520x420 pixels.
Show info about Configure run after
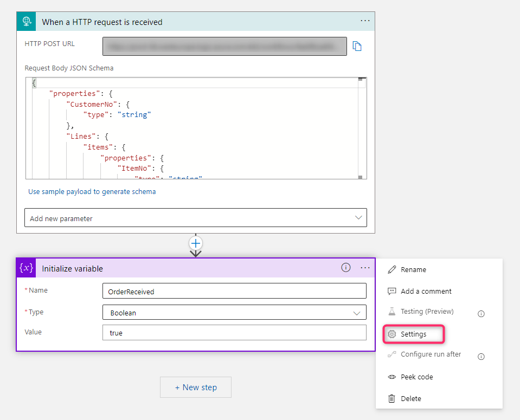(480, 357)
